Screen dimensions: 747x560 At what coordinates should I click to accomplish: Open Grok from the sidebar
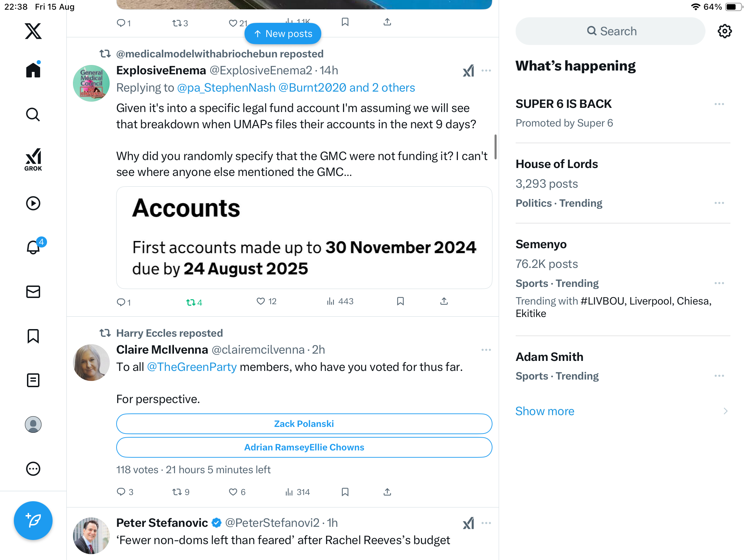33,159
